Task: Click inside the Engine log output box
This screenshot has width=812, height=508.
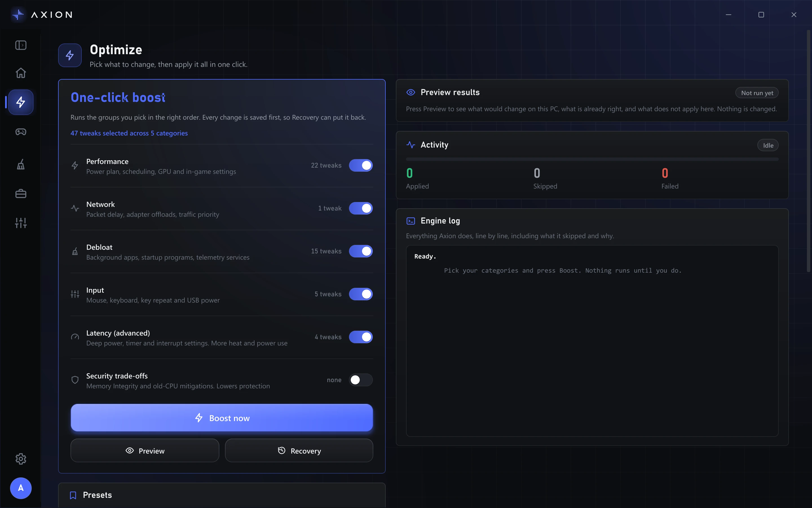Action: (592, 341)
